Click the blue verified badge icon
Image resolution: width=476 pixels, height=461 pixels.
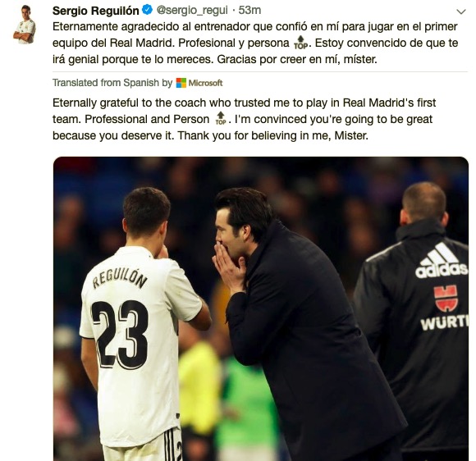(147, 11)
